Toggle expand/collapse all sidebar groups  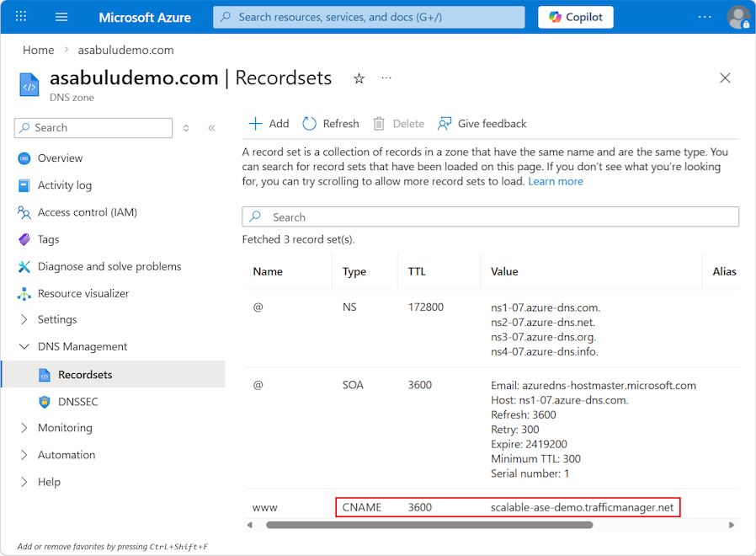click(186, 128)
